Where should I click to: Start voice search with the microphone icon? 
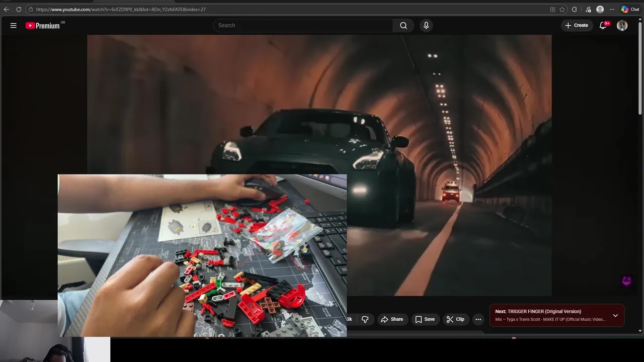click(x=426, y=25)
